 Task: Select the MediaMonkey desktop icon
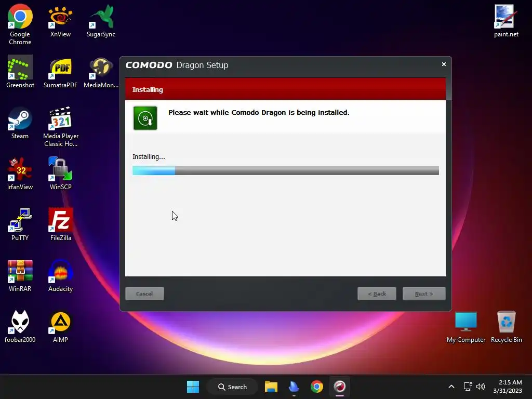point(101,72)
